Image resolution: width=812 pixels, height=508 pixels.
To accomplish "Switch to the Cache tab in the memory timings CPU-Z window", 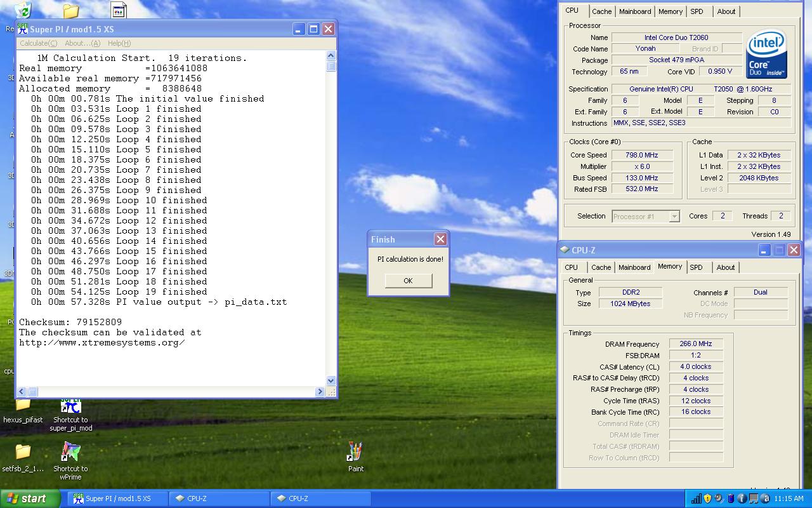I will [x=601, y=267].
